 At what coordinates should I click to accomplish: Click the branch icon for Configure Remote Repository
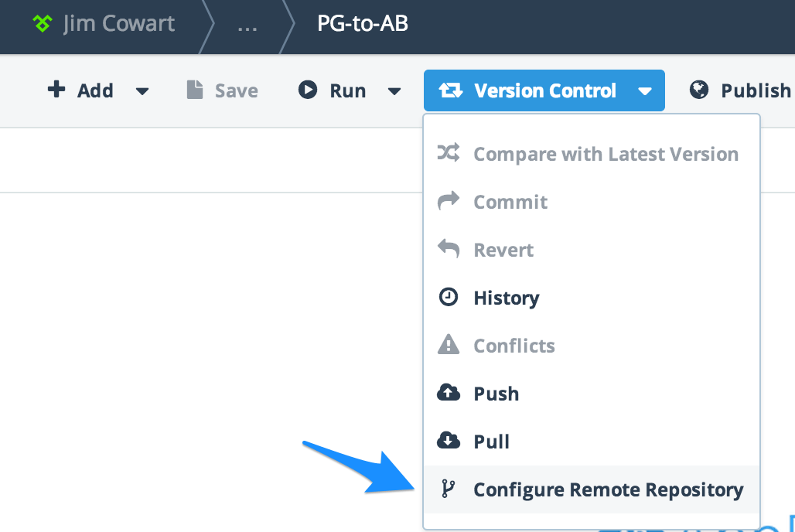(x=449, y=489)
